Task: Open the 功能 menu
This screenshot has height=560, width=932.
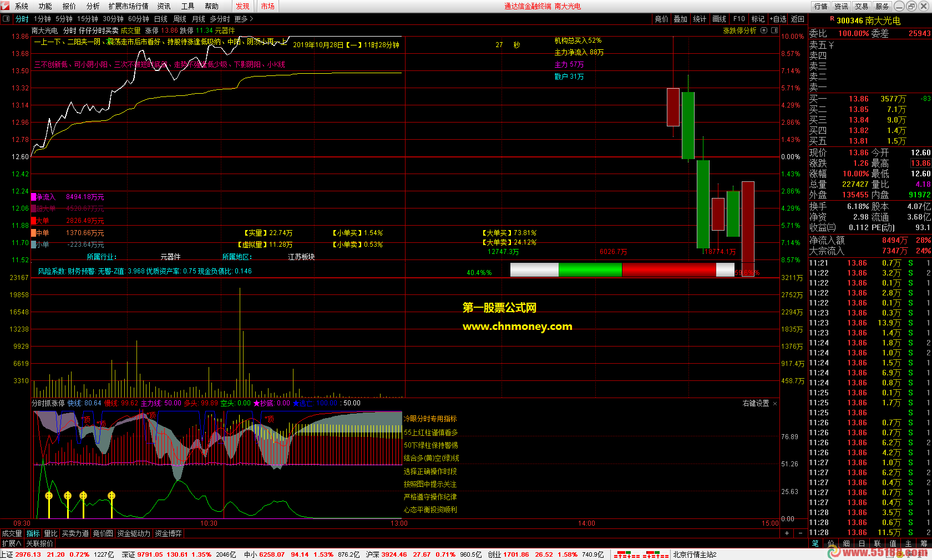Action: tap(45, 6)
